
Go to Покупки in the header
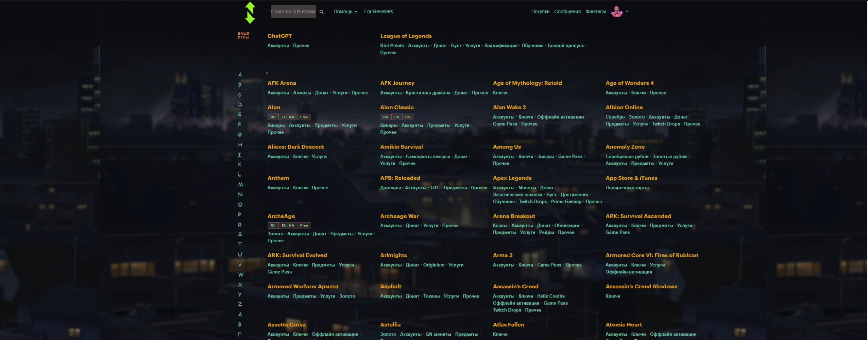[540, 11]
